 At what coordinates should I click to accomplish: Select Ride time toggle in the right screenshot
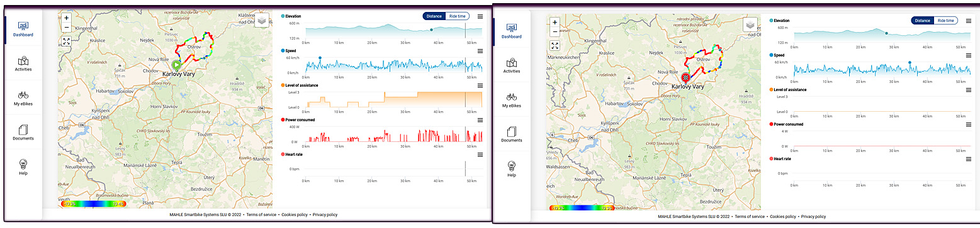click(x=946, y=21)
